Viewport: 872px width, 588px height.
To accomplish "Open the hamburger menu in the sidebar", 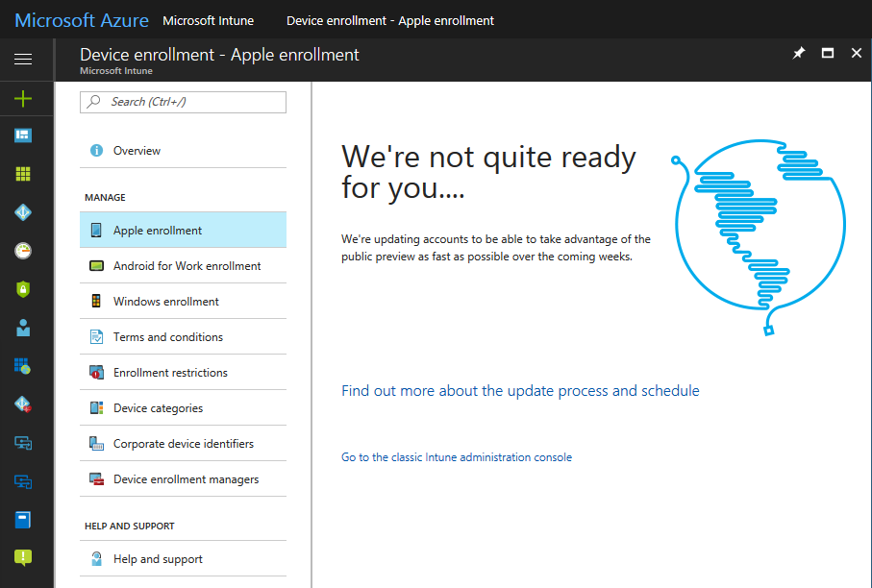I will pos(23,59).
